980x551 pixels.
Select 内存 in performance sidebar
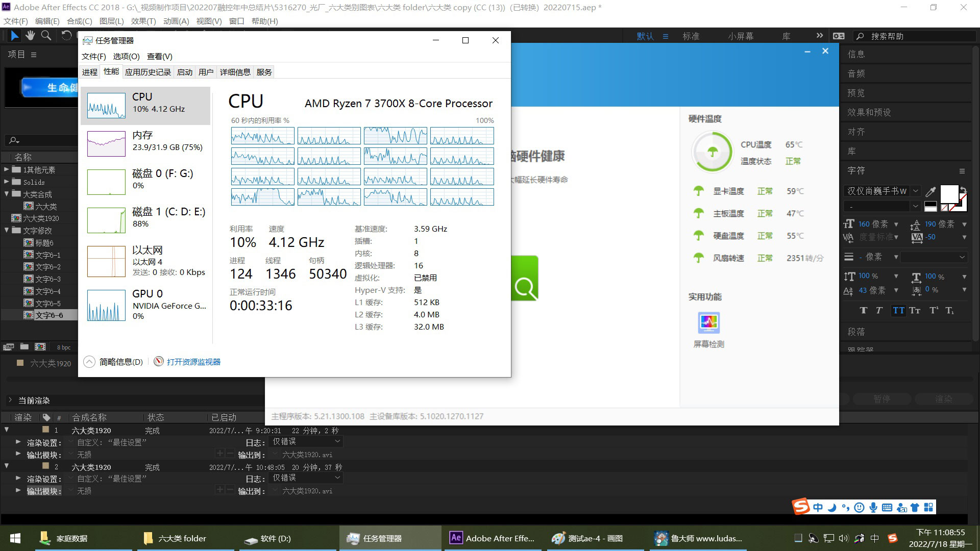(x=145, y=144)
